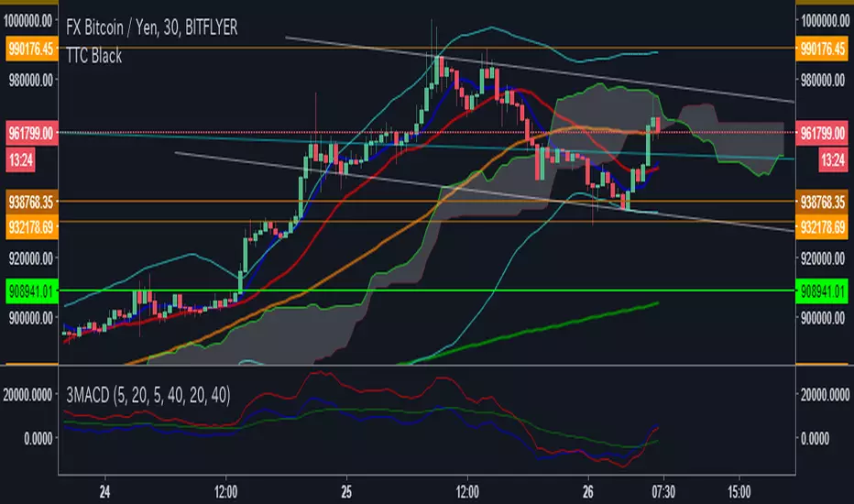
Task: Click 938768.35 label on right price scale
Action: point(823,203)
